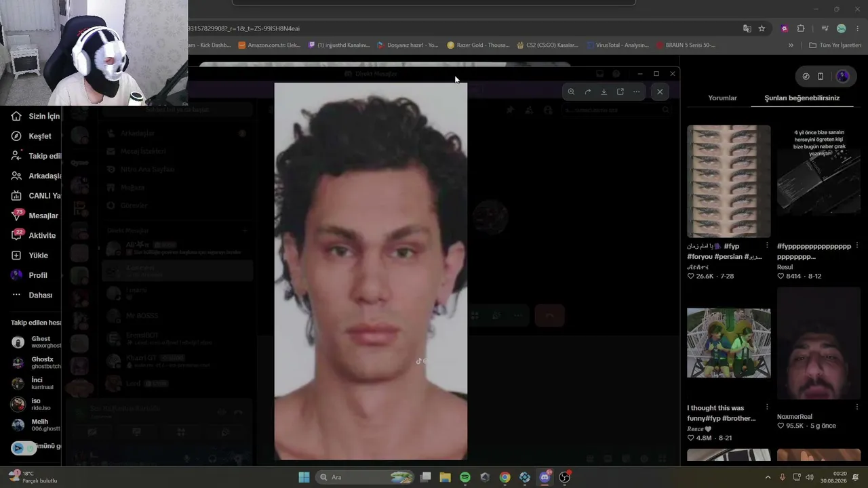This screenshot has width=868, height=488.
Task: Open Discord from the taskbar
Action: coord(545,477)
